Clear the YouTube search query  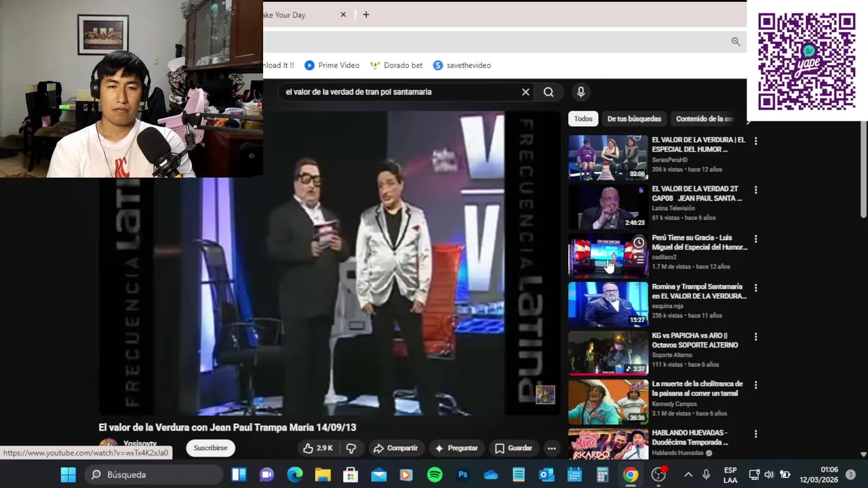pyautogui.click(x=526, y=92)
